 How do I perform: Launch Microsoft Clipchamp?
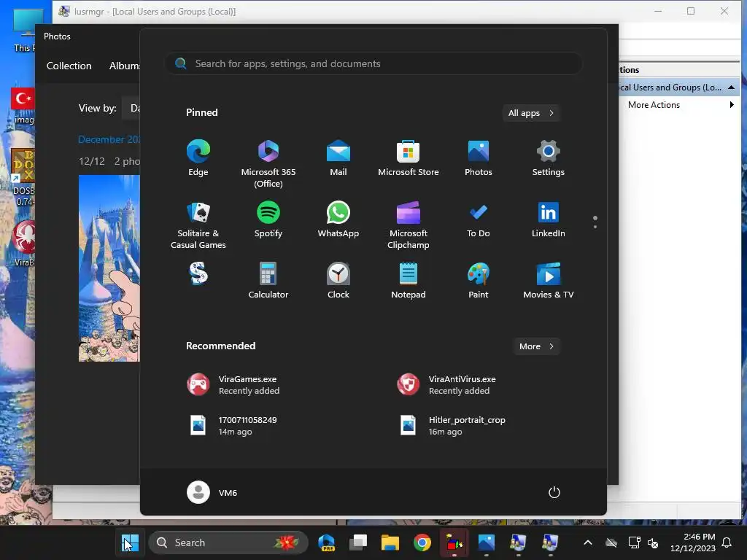(409, 225)
